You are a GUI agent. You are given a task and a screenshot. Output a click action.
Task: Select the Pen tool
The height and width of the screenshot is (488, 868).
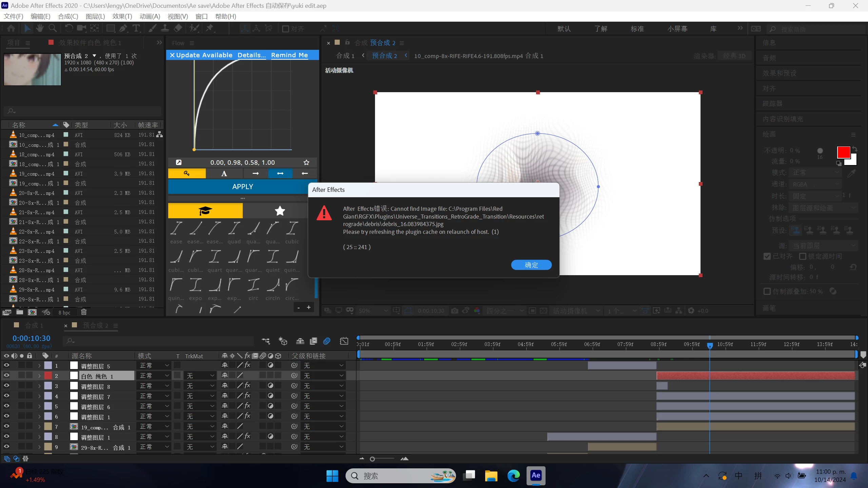coord(123,28)
